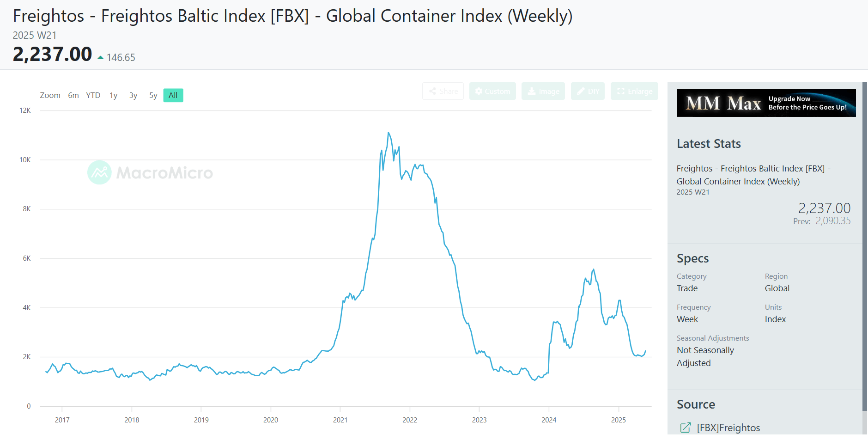
Task: Click the Upgrade Now promotional banner
Action: tap(808, 102)
